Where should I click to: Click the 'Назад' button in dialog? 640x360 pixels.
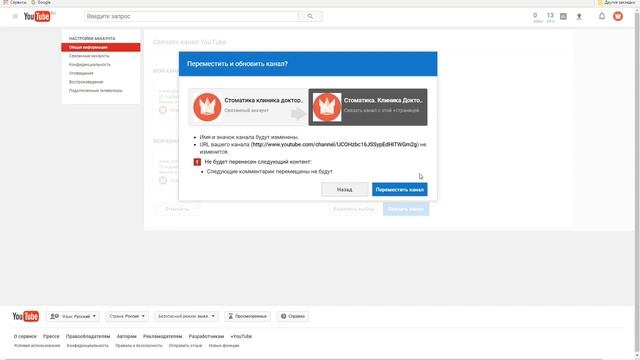pos(344,189)
